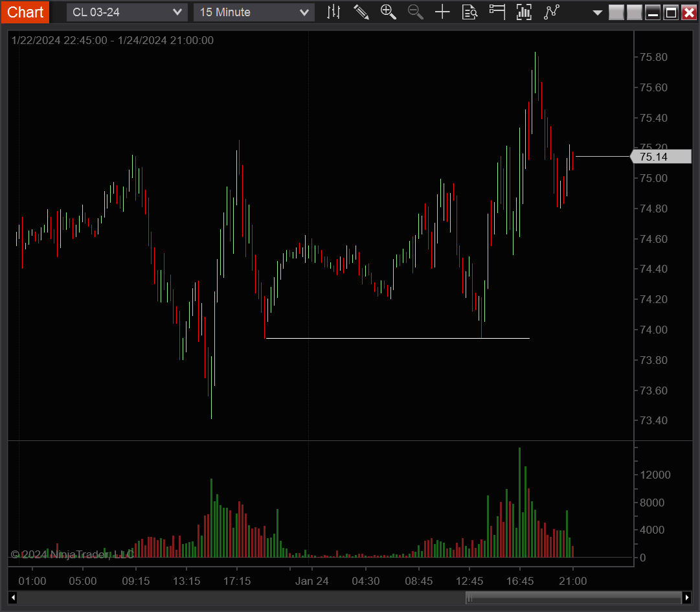Click the 73.40 price axis label

[653, 420]
